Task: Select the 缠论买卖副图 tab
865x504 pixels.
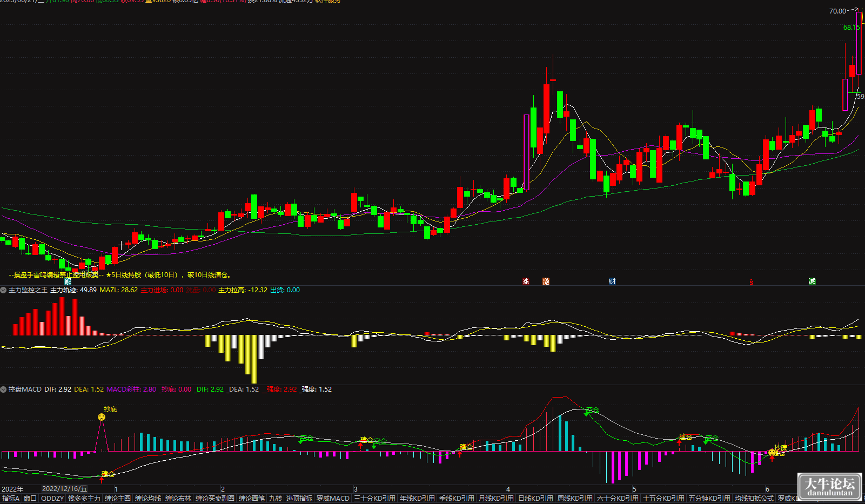Action: tap(215, 499)
